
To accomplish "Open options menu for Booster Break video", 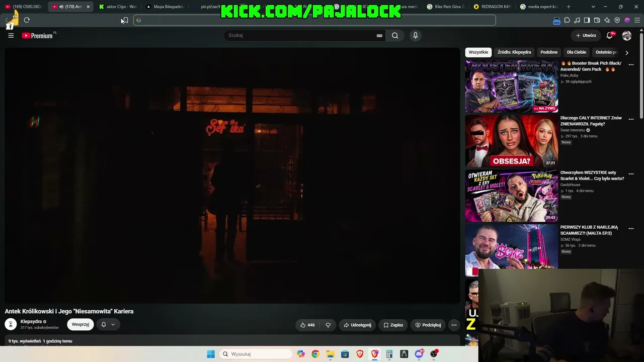I will point(631,65).
